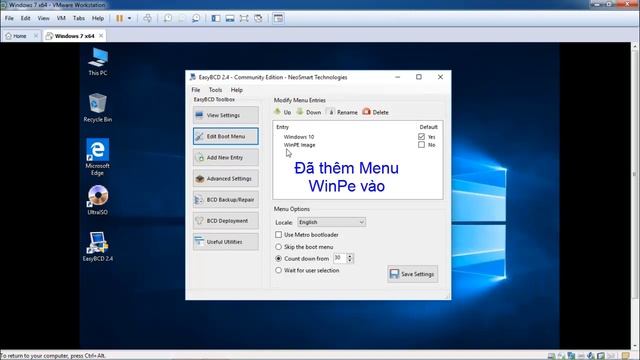The image size is (640, 360).
Task: Open Advanced Settings in toolbox
Action: pyautogui.click(x=226, y=178)
